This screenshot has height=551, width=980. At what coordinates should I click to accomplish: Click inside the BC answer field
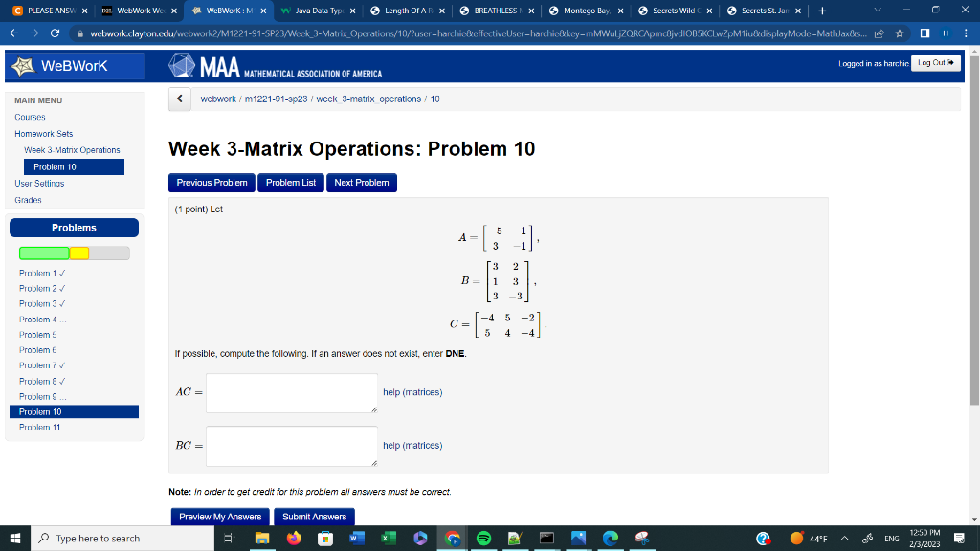pyautogui.click(x=291, y=446)
